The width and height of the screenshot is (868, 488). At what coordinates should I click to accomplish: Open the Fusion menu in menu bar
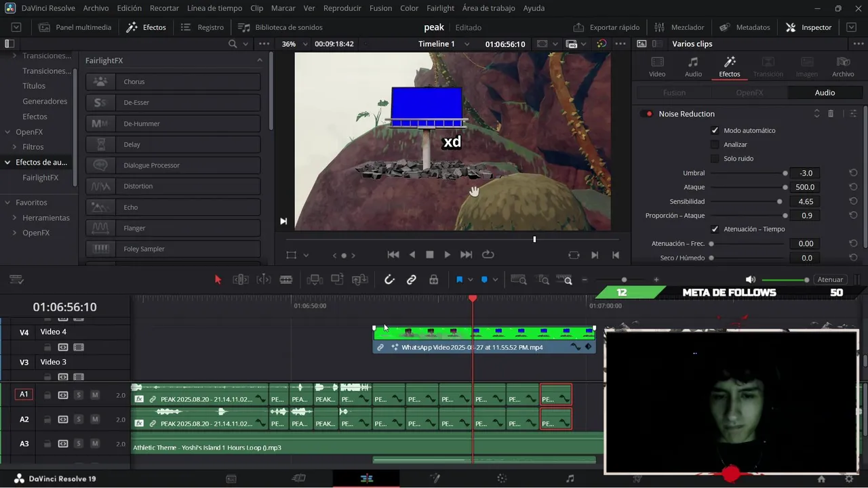pos(380,8)
